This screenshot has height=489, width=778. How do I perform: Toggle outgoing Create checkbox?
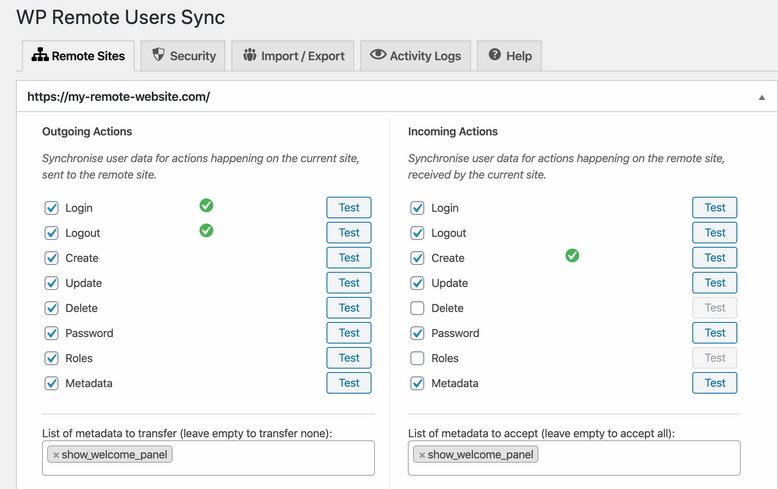[x=52, y=258]
